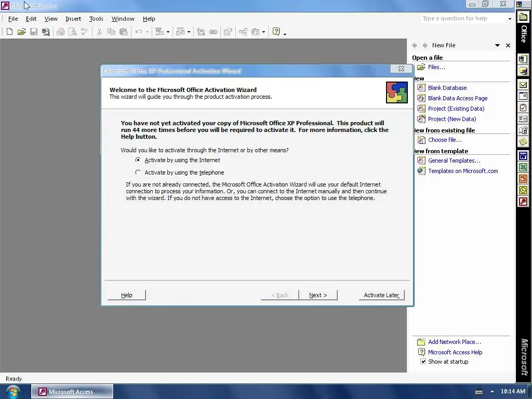The image size is (532, 399).
Task: Open the Help menu
Action: 149,19
